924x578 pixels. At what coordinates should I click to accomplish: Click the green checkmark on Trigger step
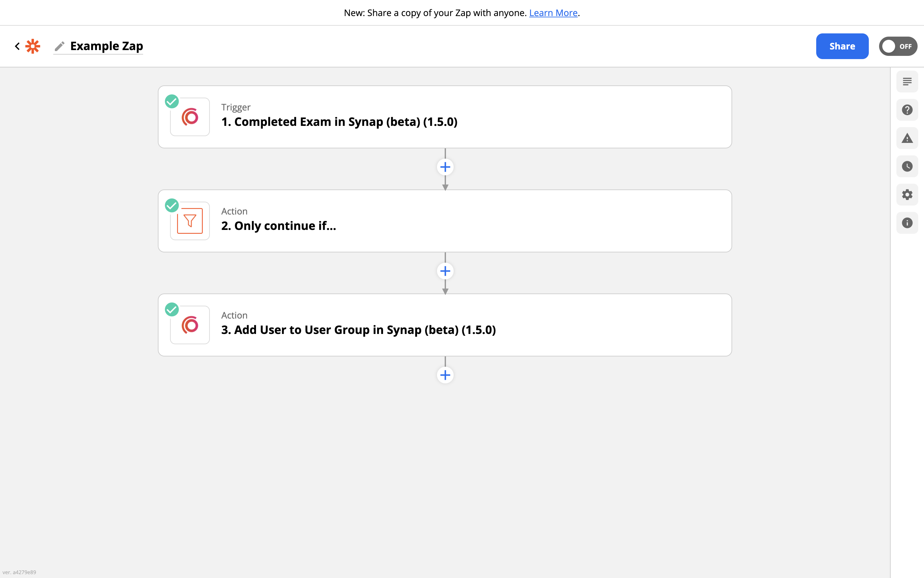(x=172, y=101)
